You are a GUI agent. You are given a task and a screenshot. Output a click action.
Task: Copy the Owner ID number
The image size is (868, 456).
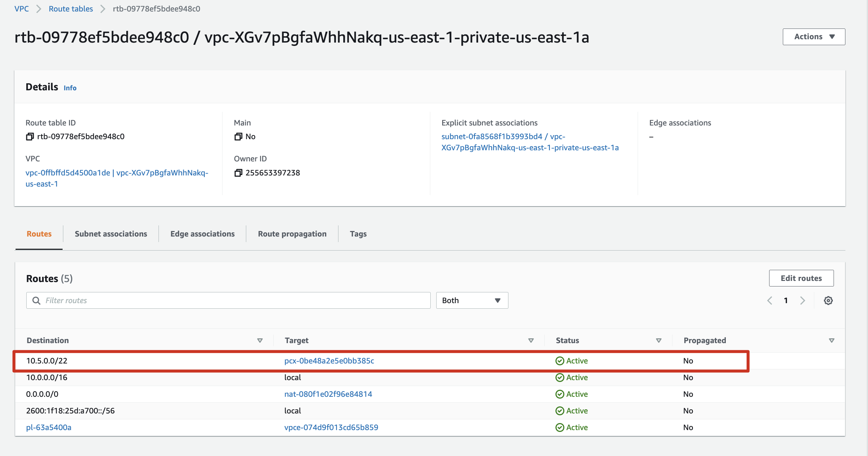tap(238, 173)
